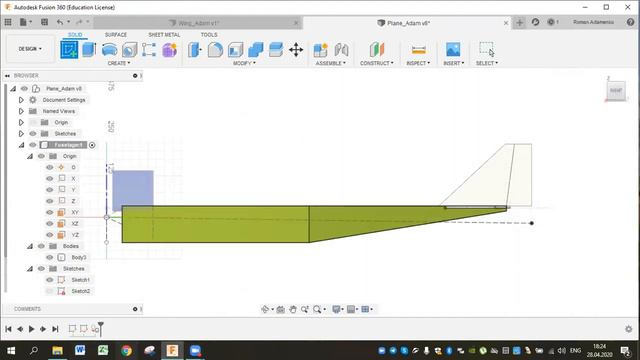Expand Named Views node
The image size is (640, 360).
[x=21, y=111]
